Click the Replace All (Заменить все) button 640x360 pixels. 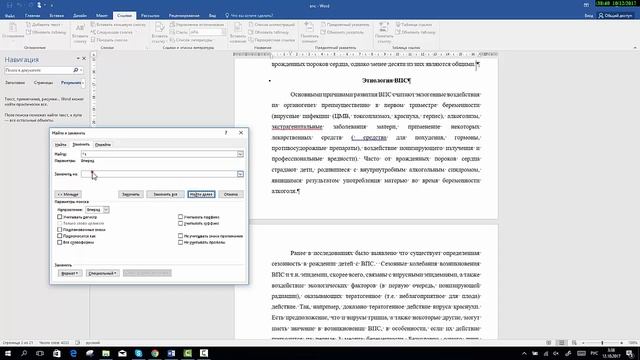165,194
